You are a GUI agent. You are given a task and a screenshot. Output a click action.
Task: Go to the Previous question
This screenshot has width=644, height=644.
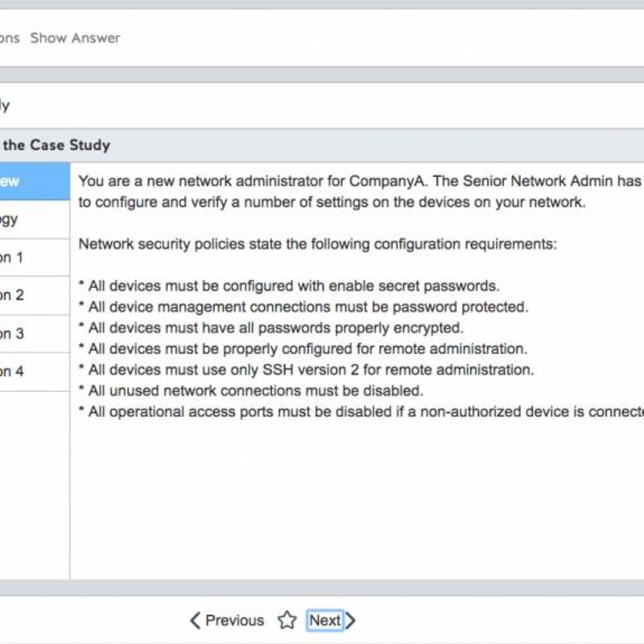234,620
